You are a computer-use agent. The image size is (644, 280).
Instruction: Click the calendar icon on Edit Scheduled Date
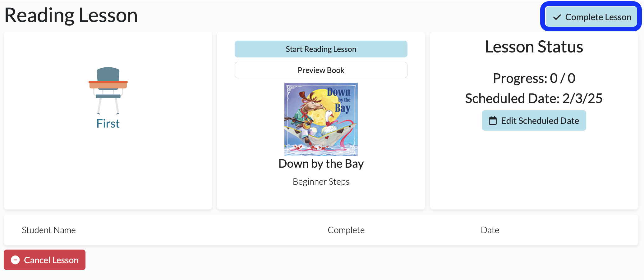click(493, 121)
